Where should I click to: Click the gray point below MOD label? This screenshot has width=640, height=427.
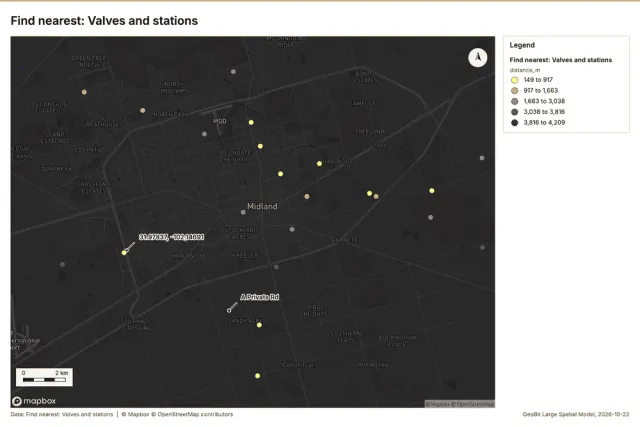pyautogui.click(x=204, y=134)
